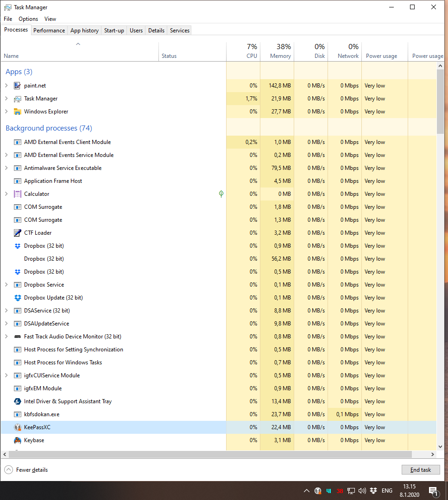This screenshot has width=448, height=500.
Task: Sort processes by Memory column header
Action: tap(277, 51)
